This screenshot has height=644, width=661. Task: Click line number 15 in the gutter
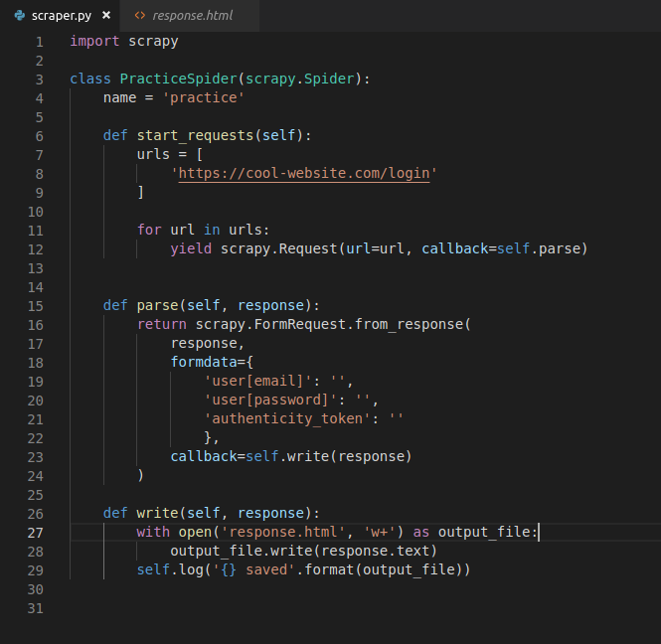pyautogui.click(x=36, y=306)
